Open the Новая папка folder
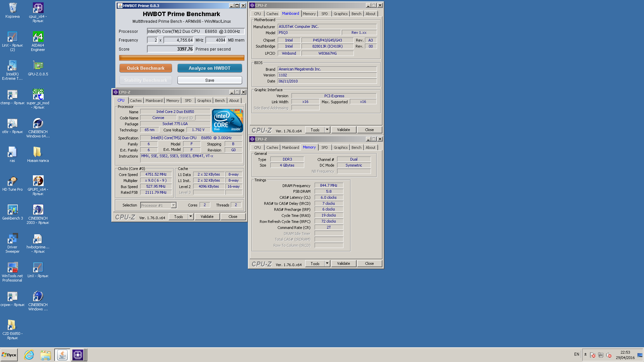This screenshot has height=362, width=644. coord(38,155)
